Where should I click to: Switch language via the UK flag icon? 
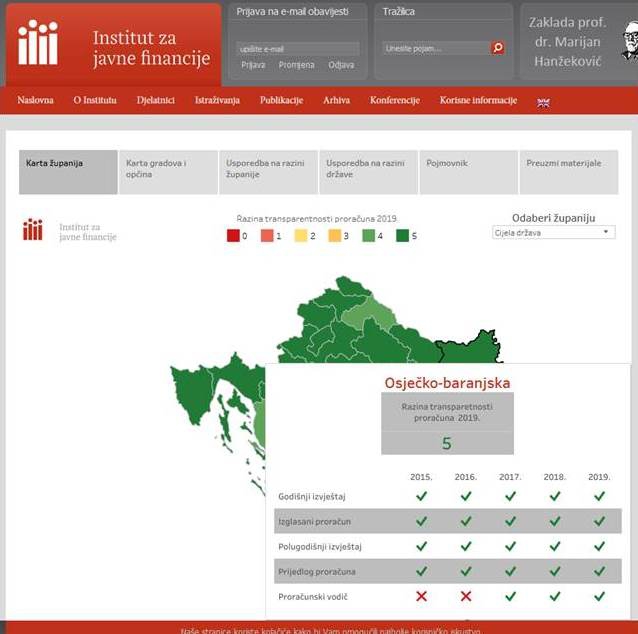(543, 103)
